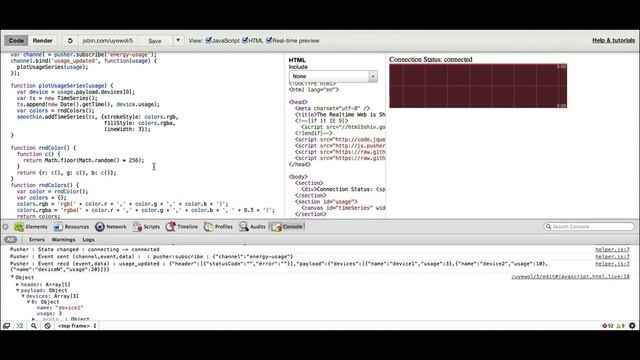This screenshot has width=640, height=360.
Task: Collapse the logged Object tree
Action: (x=13, y=277)
